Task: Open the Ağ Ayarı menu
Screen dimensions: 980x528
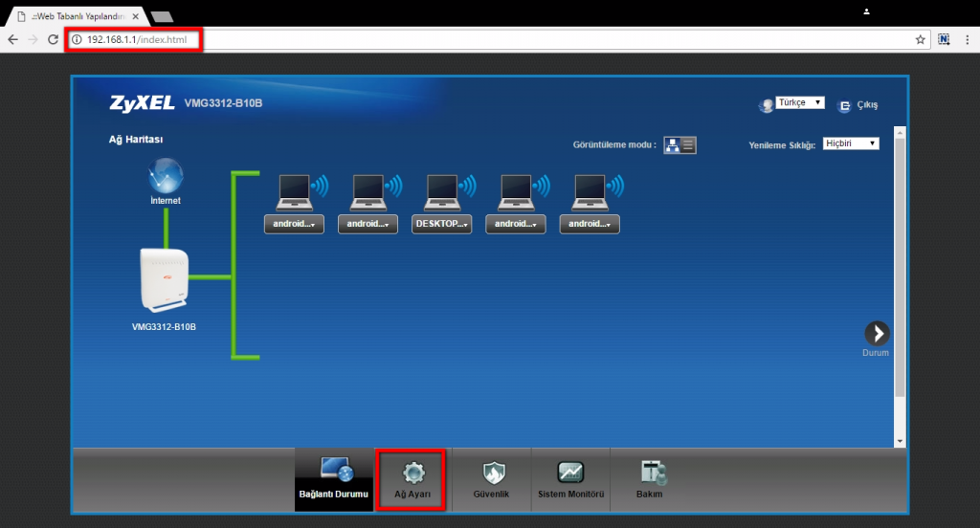Action: click(412, 480)
